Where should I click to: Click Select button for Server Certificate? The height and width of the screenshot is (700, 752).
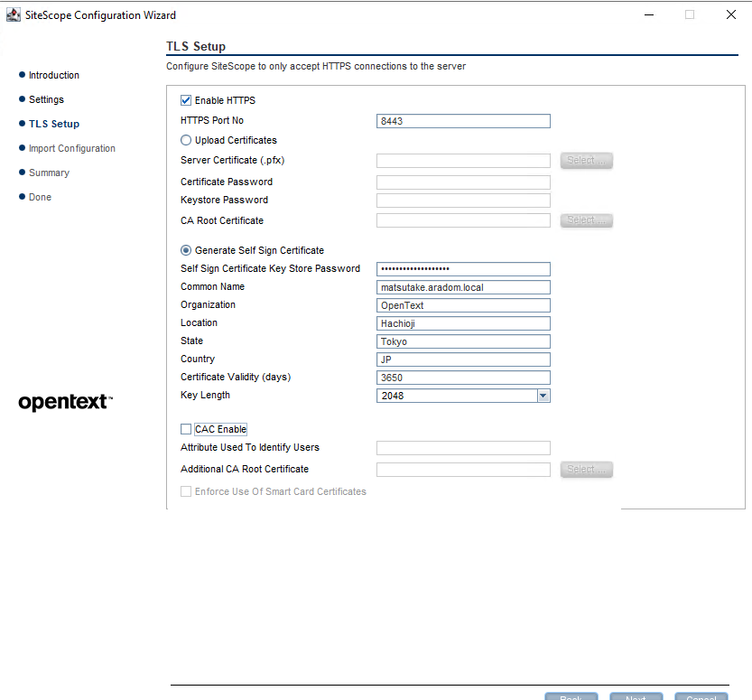pyautogui.click(x=586, y=160)
